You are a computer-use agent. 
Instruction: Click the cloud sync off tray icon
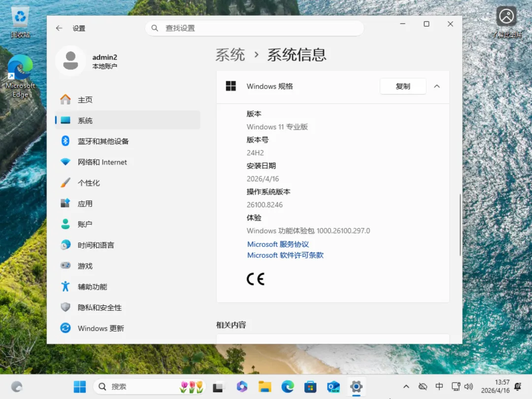[x=423, y=387]
